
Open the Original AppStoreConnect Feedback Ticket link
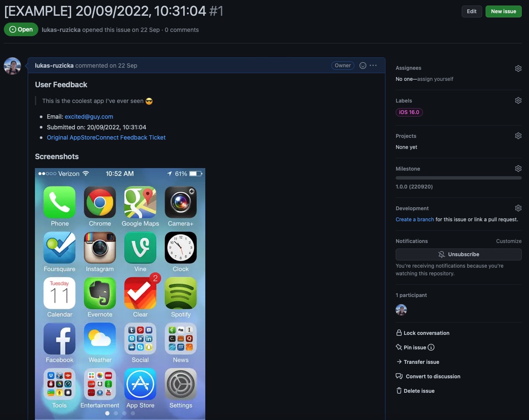tap(106, 137)
